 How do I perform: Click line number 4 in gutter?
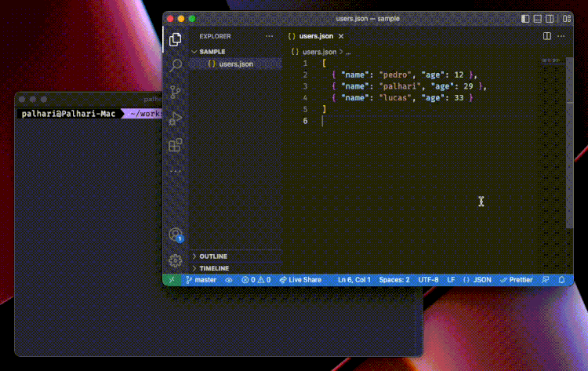coord(305,98)
